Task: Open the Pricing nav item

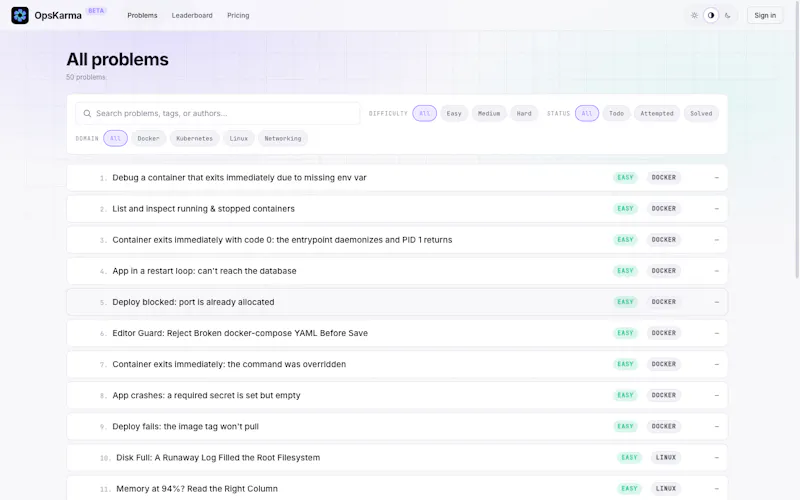Action: [x=238, y=15]
